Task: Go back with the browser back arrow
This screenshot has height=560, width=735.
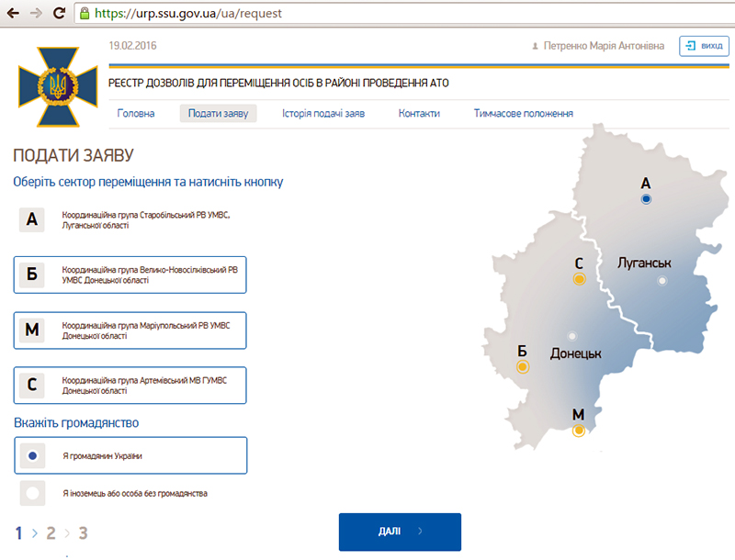Action: 13,13
